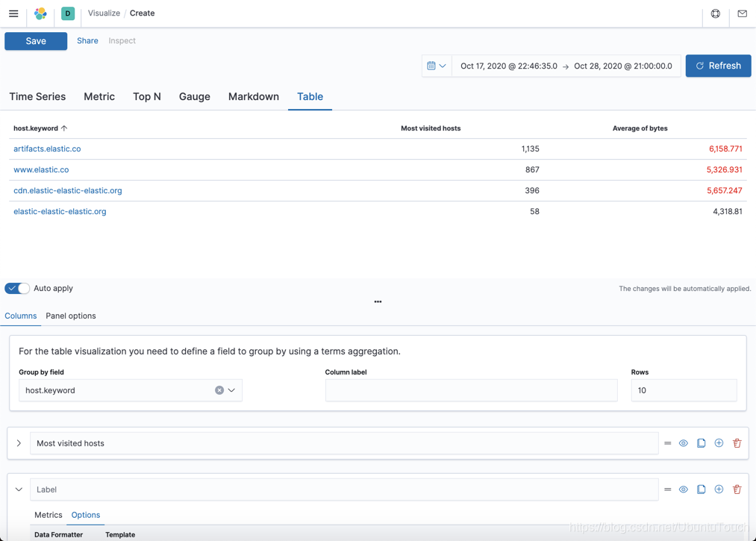Click the Visualize breadcrumb
The height and width of the screenshot is (541, 756).
coord(104,13)
